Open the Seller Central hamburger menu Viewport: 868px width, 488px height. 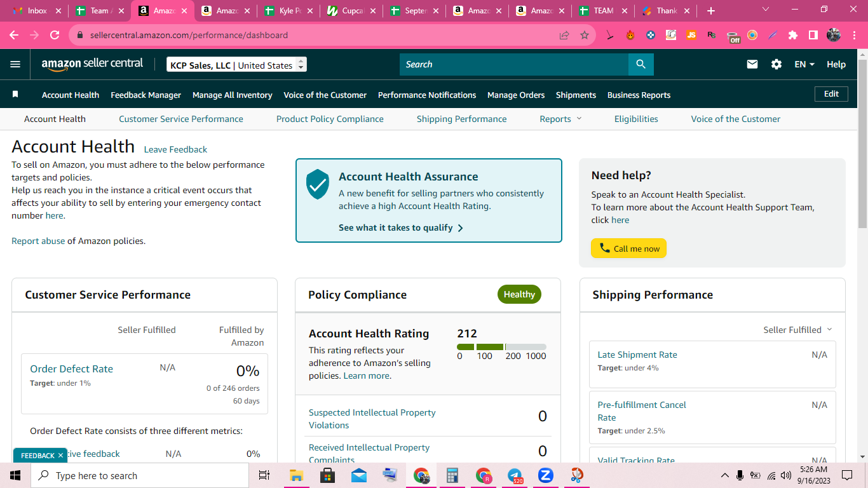15,64
